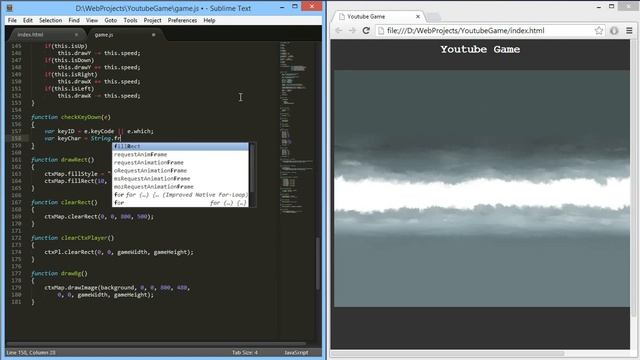Open the Tab Size: 4 selector
The height and width of the screenshot is (360, 640).
tap(245, 352)
